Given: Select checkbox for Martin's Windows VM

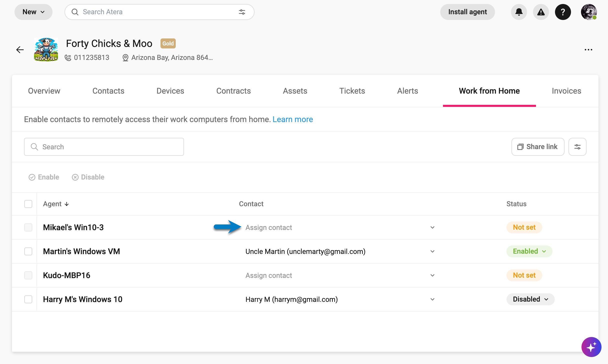Looking at the screenshot, I should click(28, 251).
